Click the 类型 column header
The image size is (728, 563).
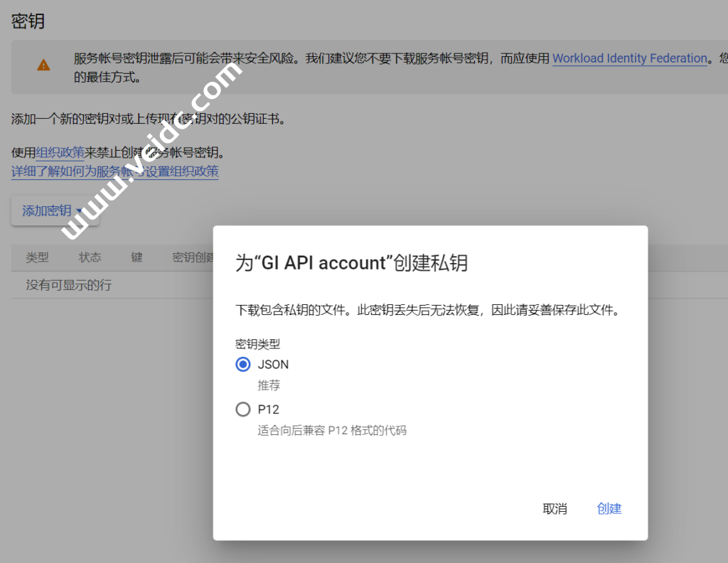37,257
